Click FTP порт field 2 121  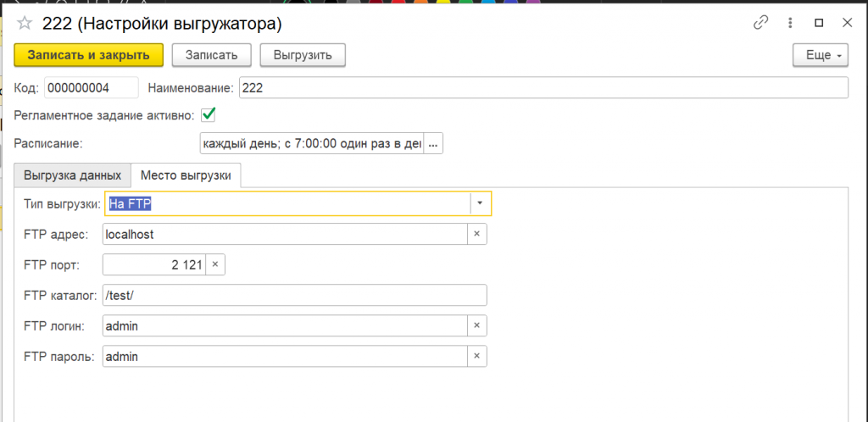pos(154,265)
